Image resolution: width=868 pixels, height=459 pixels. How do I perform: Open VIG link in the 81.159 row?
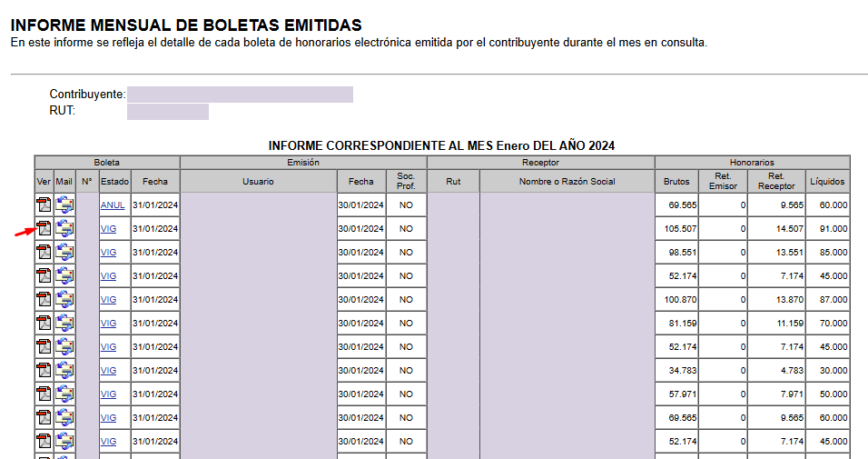(109, 324)
